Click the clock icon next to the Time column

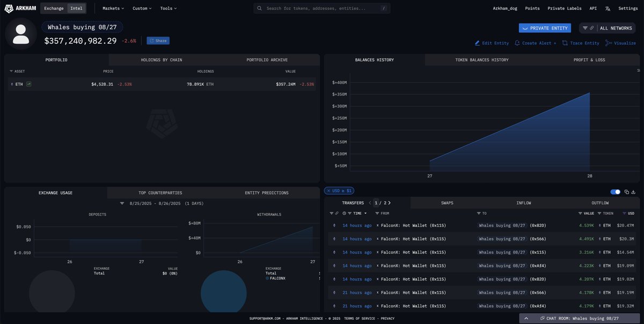(x=345, y=213)
